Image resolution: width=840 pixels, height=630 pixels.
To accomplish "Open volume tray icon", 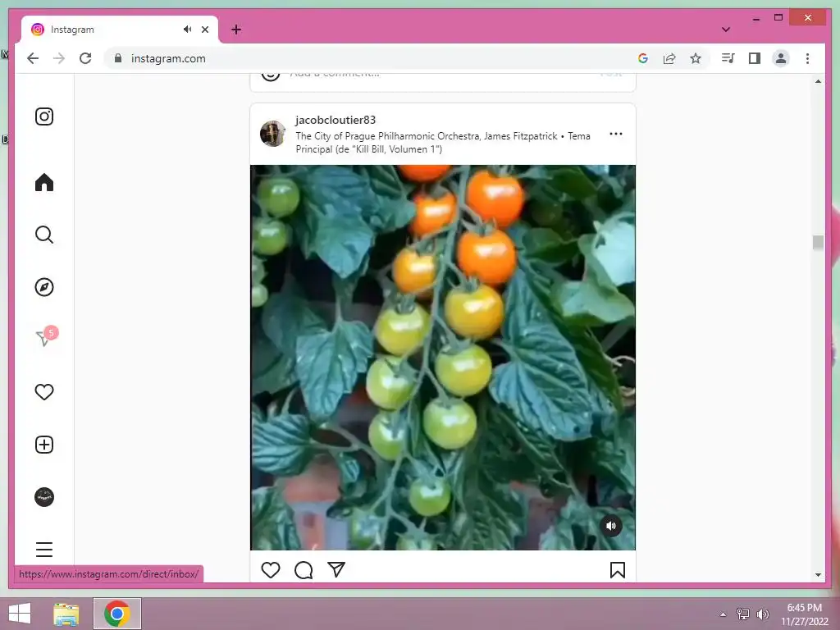I will [762, 614].
